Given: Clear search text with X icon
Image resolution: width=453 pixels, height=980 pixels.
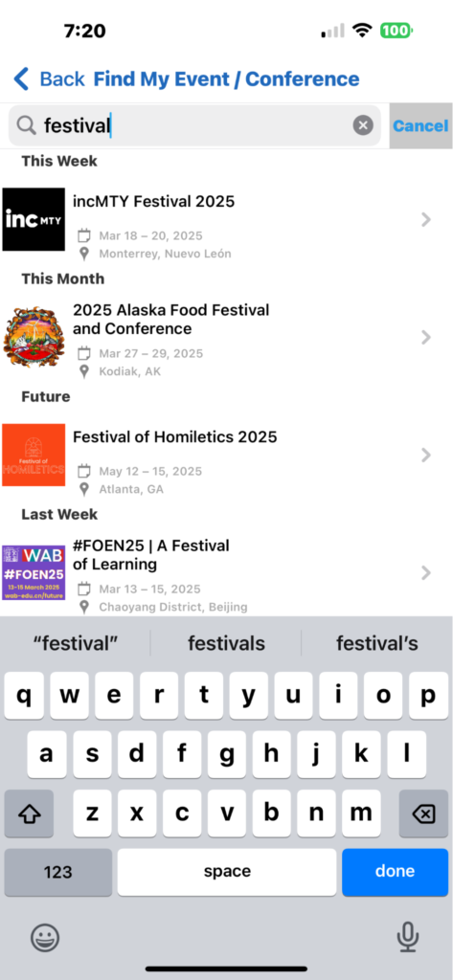Looking at the screenshot, I should pyautogui.click(x=363, y=125).
